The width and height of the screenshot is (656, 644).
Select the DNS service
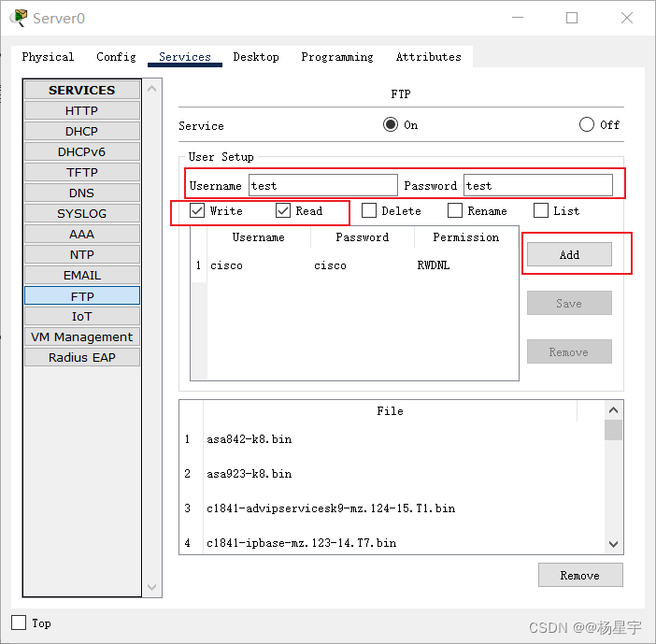click(82, 193)
